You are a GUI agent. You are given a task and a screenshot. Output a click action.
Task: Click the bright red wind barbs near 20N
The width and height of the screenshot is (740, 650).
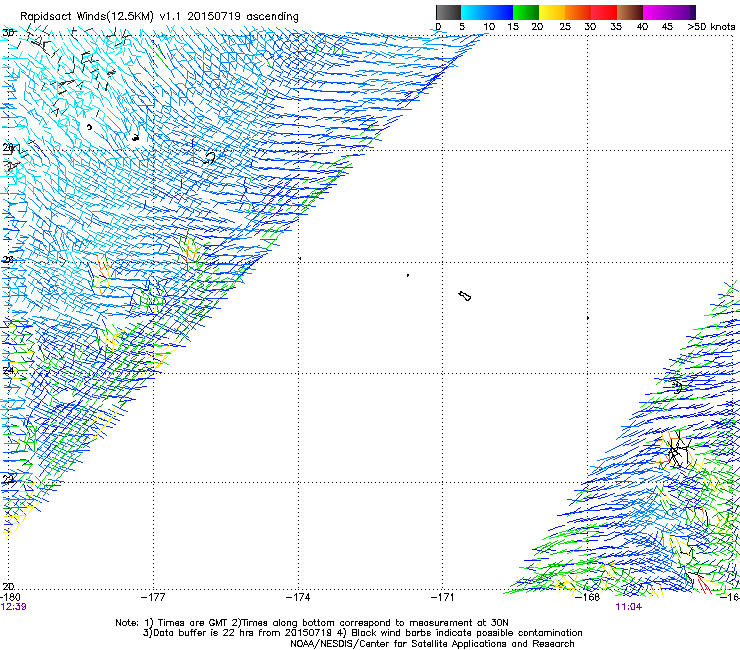point(704,585)
